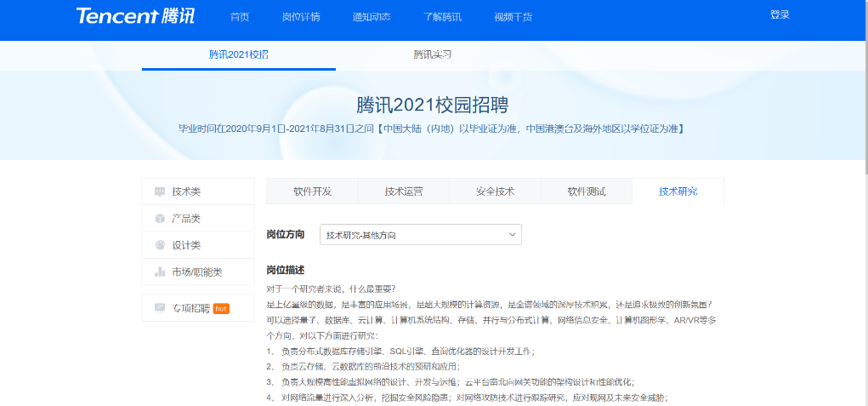This screenshot has height=406, width=868.
Task: Click the Tencent 腾讯 logo
Action: pyautogui.click(x=136, y=15)
